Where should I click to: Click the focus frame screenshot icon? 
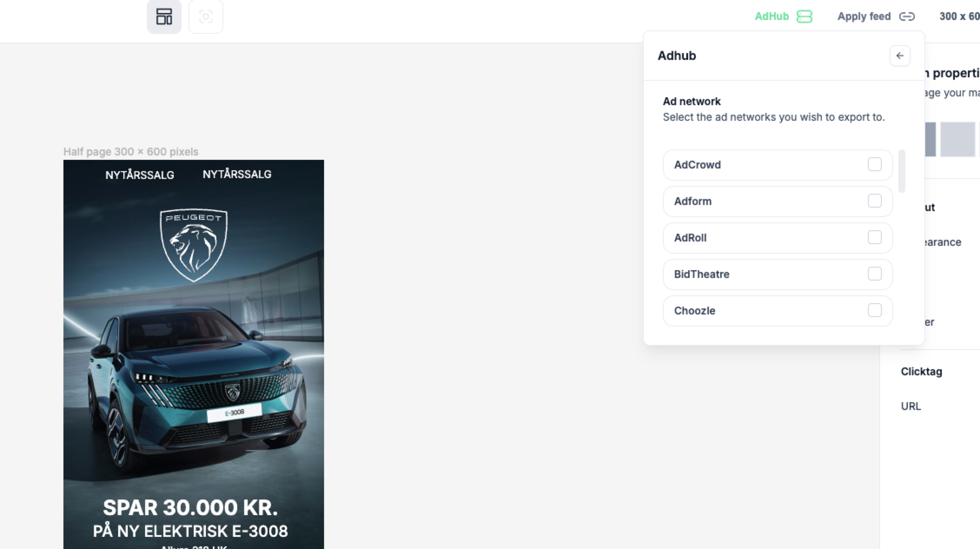[x=205, y=17]
